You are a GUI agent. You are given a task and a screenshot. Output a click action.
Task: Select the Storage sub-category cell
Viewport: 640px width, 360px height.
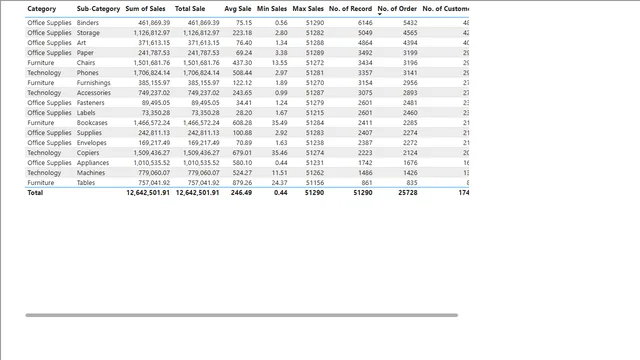[x=88, y=33]
